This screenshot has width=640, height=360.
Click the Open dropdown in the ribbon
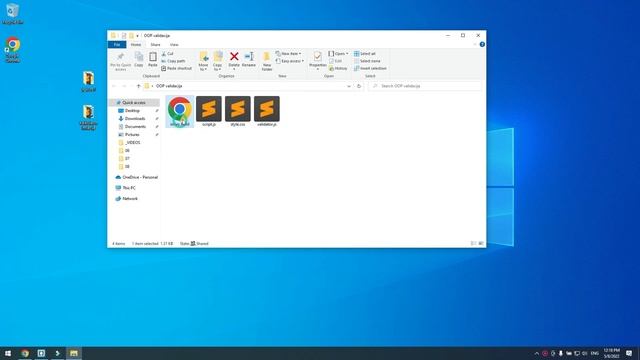tap(338, 53)
